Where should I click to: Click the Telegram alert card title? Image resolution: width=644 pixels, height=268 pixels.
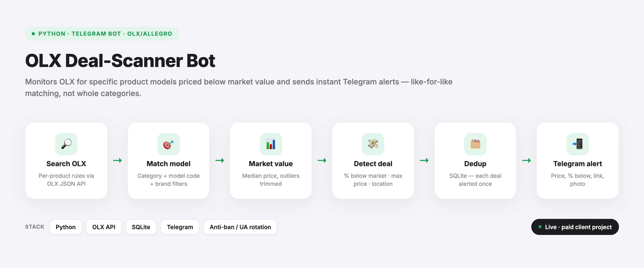578,164
